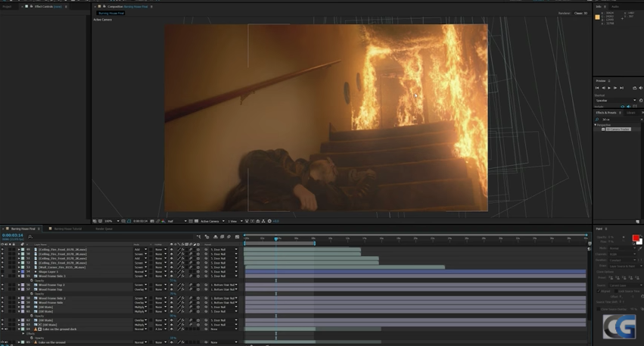This screenshot has height=346, width=644.
Task: Open the Render Queue tab
Action: [x=104, y=228]
